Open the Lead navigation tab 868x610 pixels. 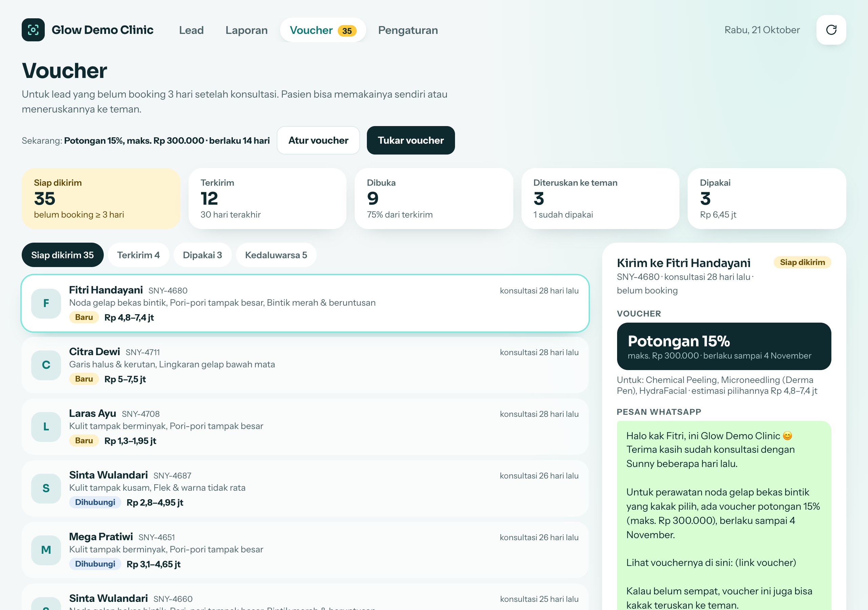point(191,30)
